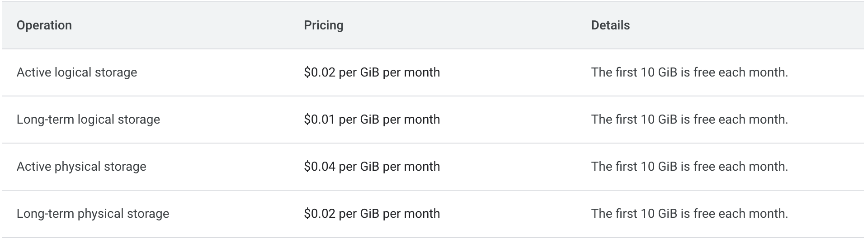
Task: Select the Active physical storage cell
Action: click(81, 167)
